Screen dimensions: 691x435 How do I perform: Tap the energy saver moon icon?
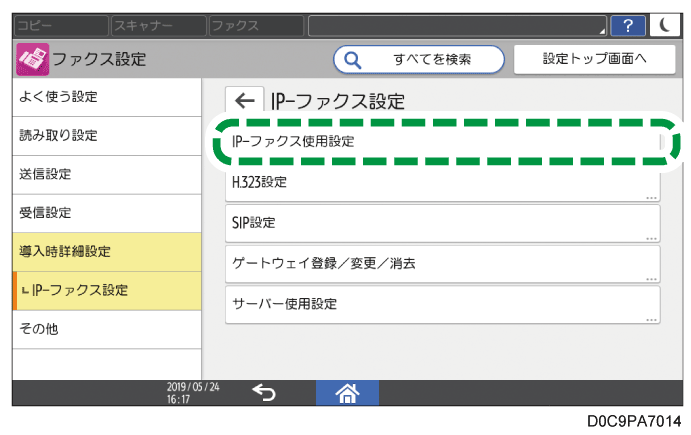point(666,26)
